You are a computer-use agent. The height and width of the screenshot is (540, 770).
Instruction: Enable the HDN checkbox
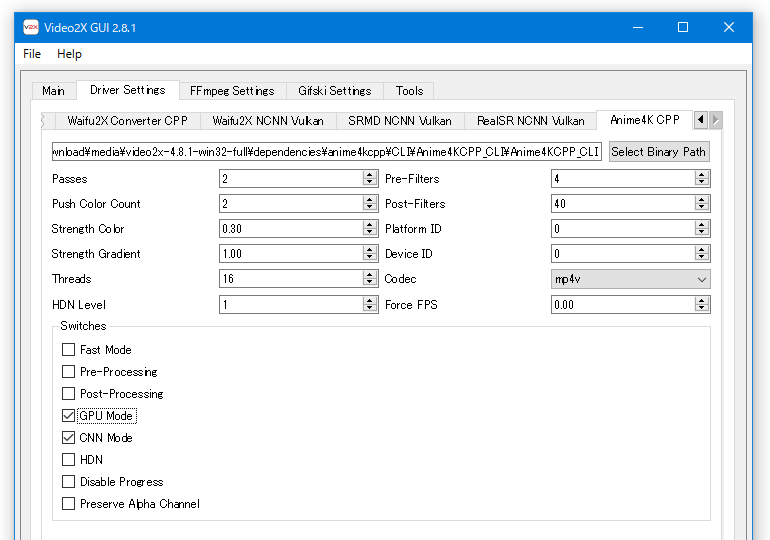(x=68, y=459)
